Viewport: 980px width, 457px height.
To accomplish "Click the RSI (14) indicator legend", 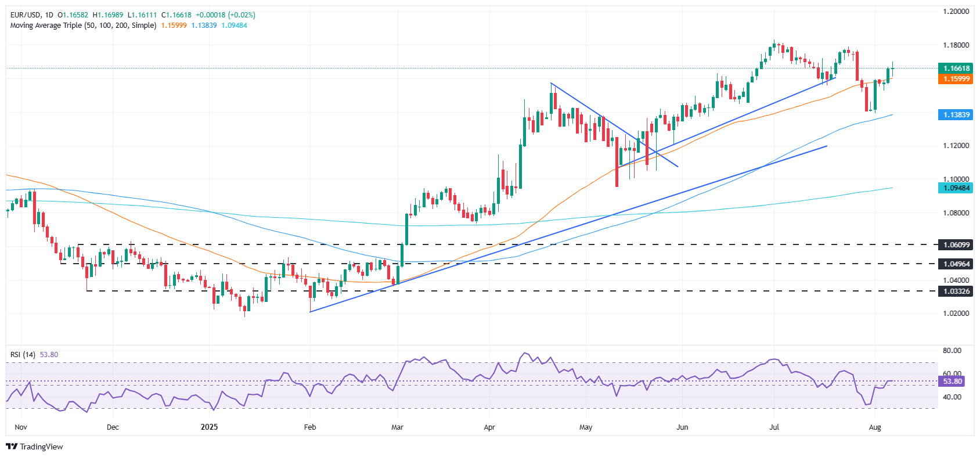I will [23, 355].
